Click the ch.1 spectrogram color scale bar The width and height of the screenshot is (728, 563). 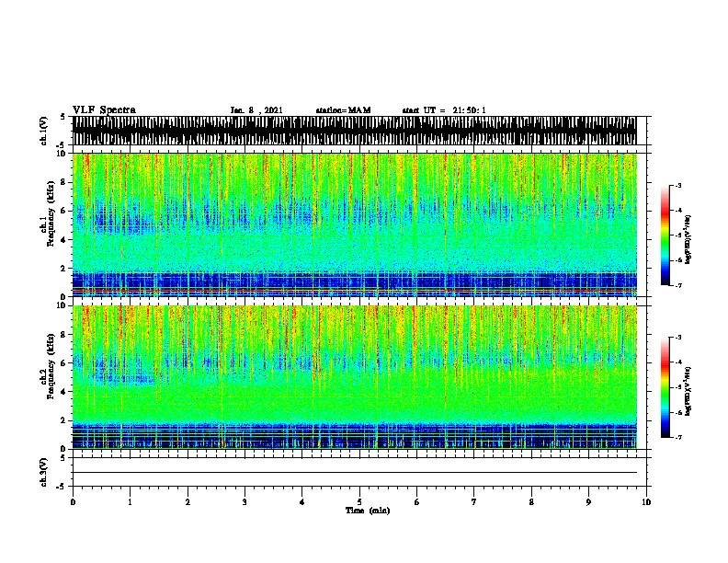point(665,236)
